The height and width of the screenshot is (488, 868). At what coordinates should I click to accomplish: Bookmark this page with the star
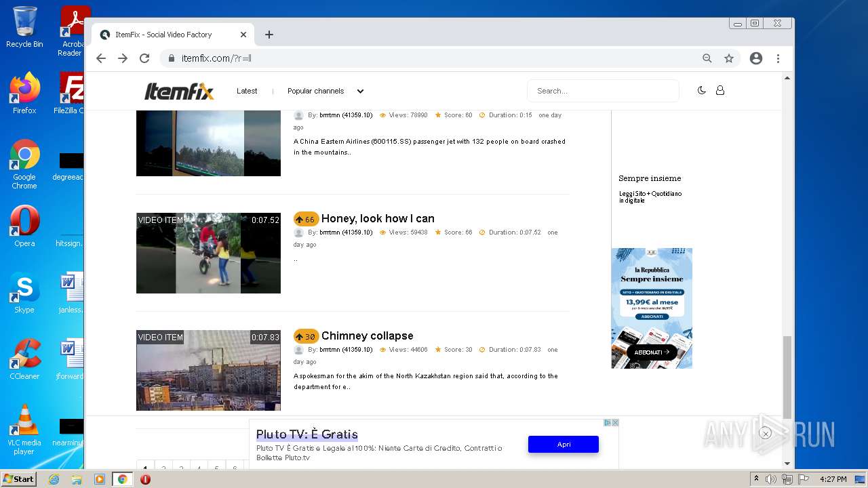729,58
